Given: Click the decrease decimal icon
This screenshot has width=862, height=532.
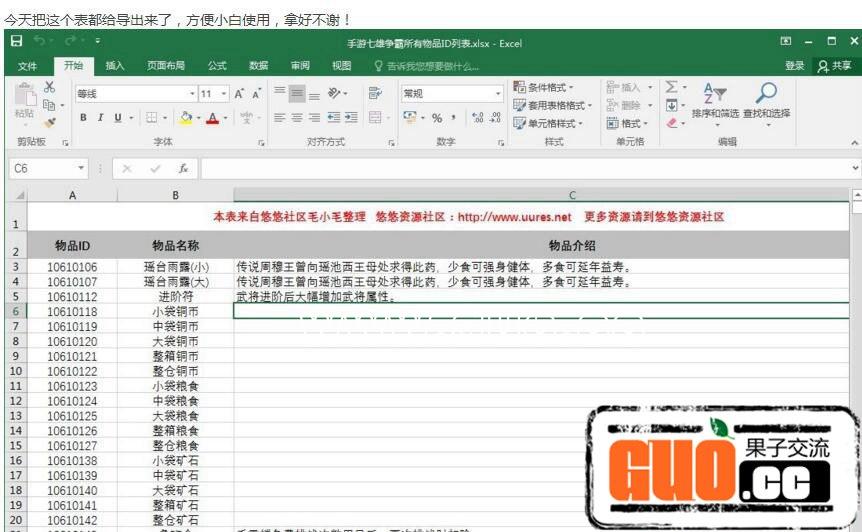Looking at the screenshot, I should tap(495, 117).
